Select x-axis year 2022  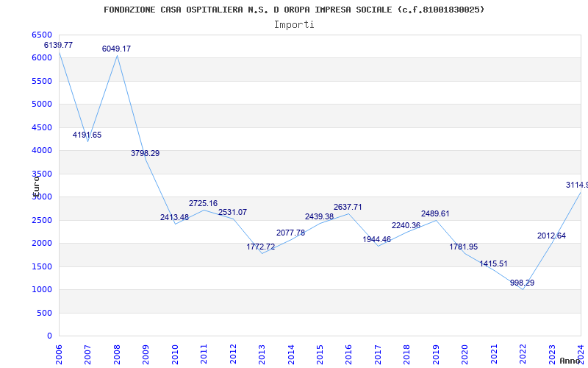click(523, 355)
